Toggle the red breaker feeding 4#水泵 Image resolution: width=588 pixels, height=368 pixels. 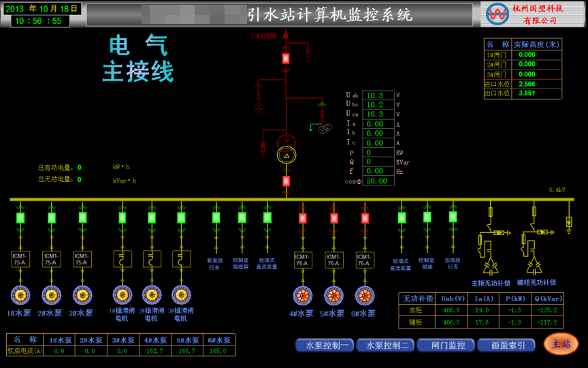pos(303,218)
